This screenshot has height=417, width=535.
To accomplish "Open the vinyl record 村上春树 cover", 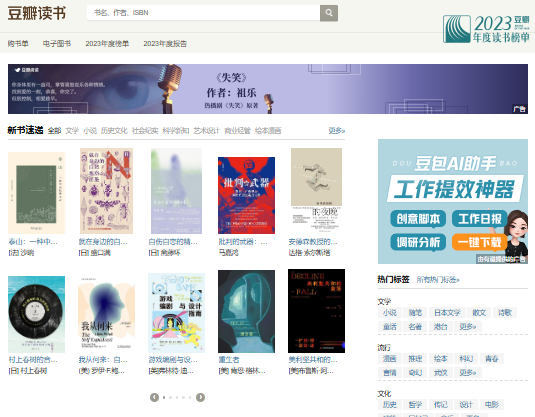I will click(37, 314).
